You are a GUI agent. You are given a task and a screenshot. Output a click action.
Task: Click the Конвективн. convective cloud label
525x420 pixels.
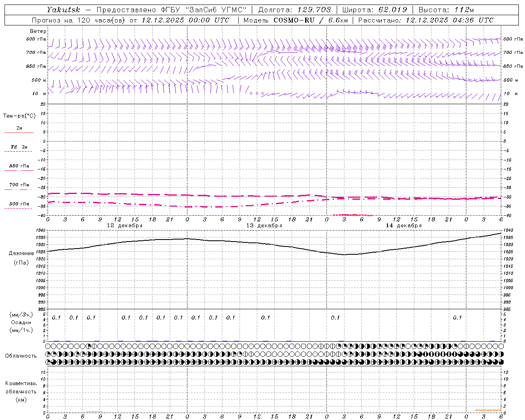pyautogui.click(x=21, y=383)
